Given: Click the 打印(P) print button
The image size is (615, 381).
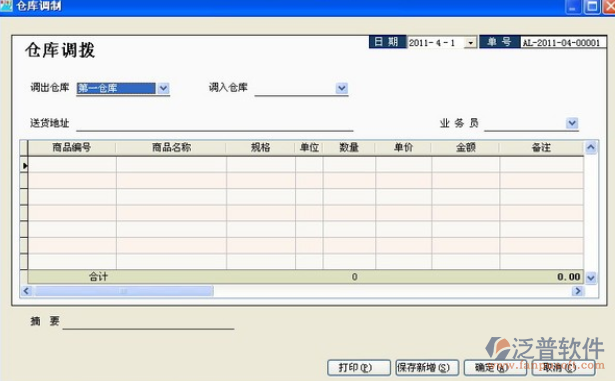Looking at the screenshot, I should pos(359,368).
